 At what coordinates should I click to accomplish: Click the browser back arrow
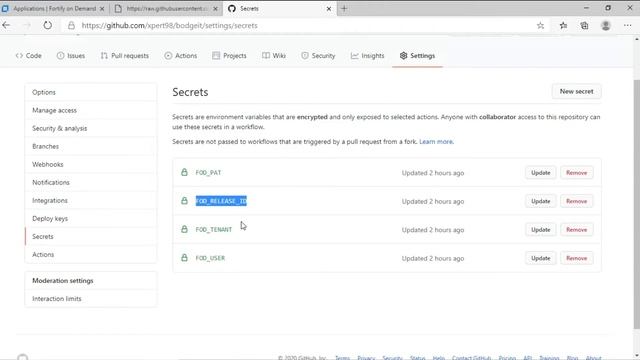(x=6, y=25)
